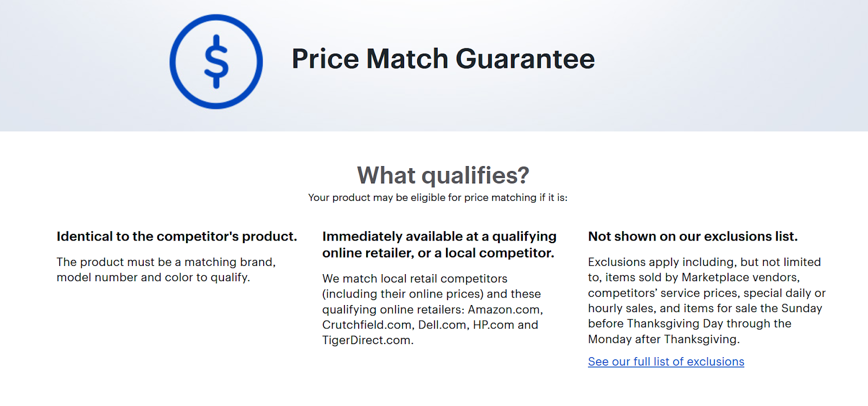The height and width of the screenshot is (406, 868).
Task: Click the Immediately available at a qualifying heading
Action: (439, 237)
